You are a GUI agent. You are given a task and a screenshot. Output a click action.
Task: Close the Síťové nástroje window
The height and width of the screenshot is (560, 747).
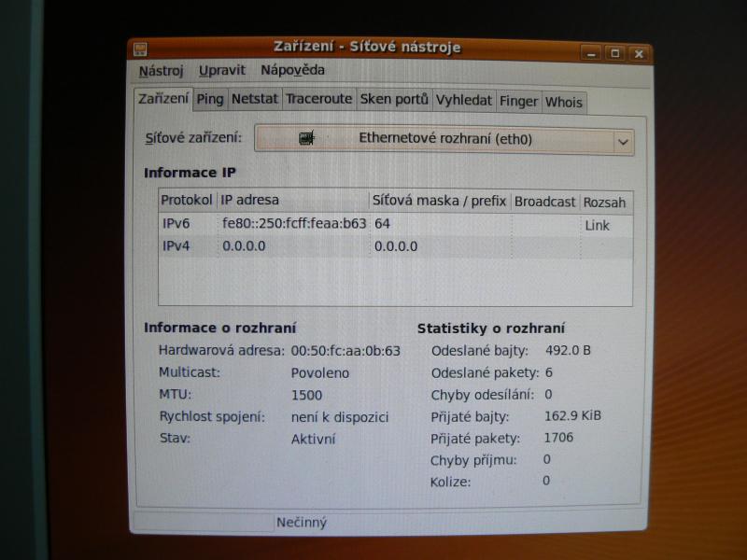click(639, 54)
